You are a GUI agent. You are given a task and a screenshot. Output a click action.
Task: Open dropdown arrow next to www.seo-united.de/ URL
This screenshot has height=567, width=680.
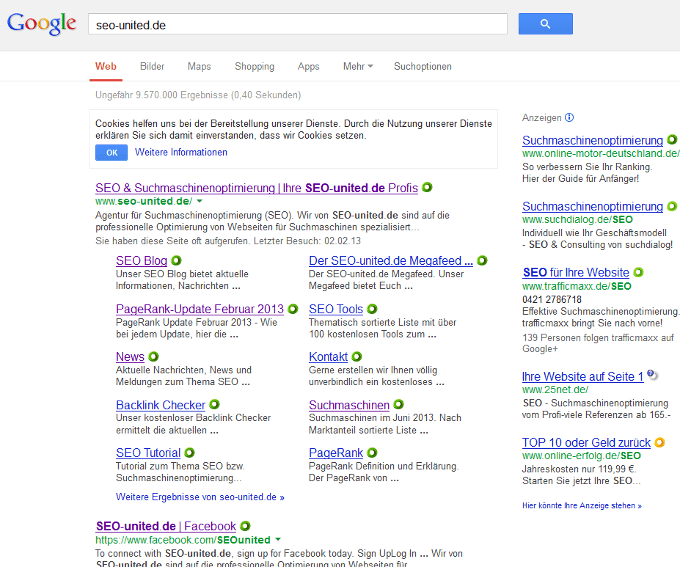(x=199, y=201)
